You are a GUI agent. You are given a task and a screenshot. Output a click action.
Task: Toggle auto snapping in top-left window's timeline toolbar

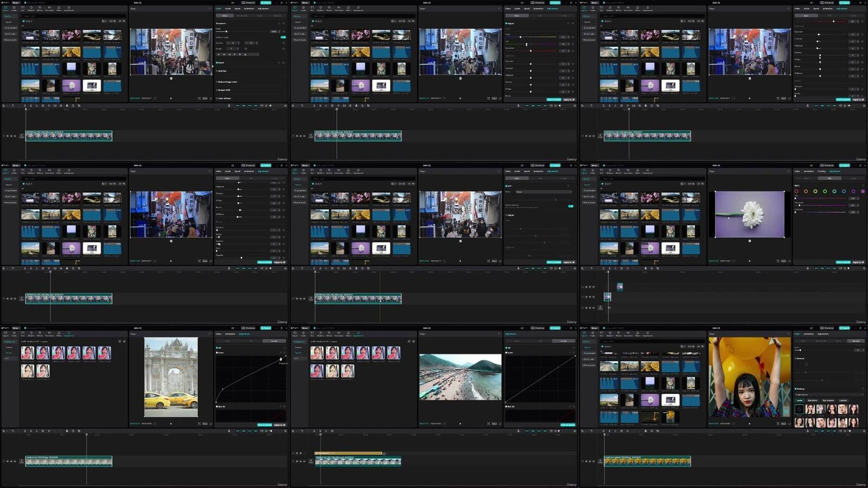click(x=244, y=105)
